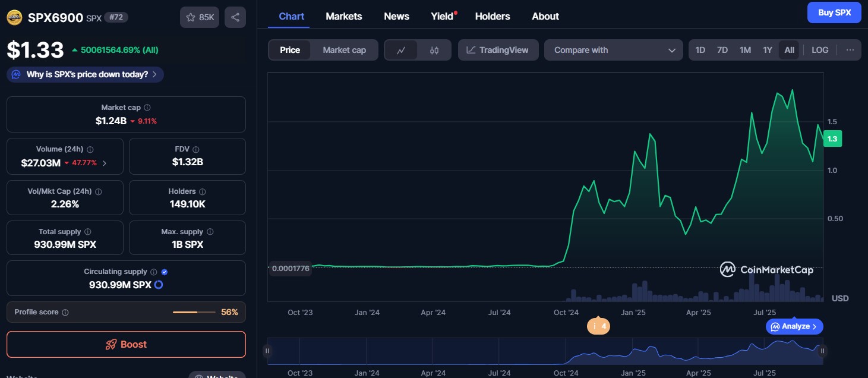
Task: Open TradingView chart
Action: [x=498, y=50]
